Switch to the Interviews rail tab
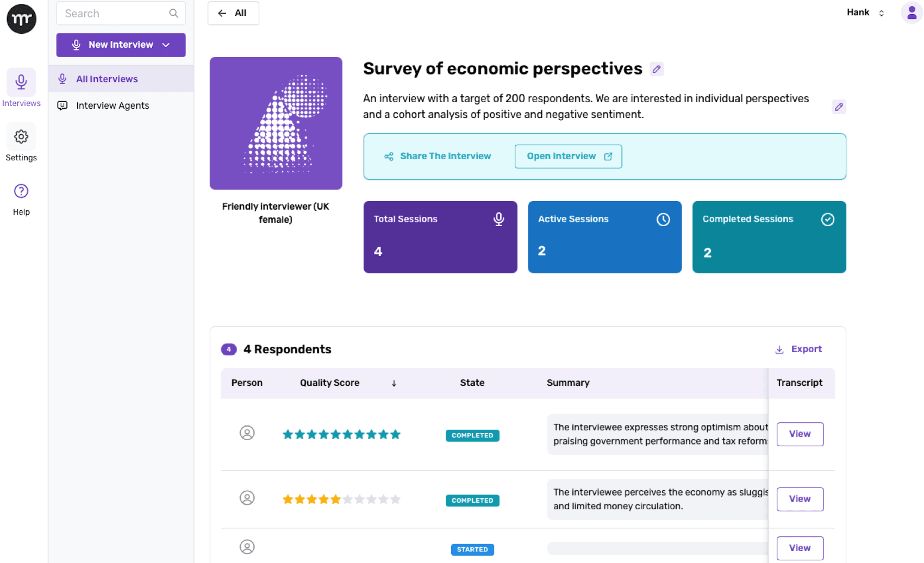The image size is (924, 563). tap(21, 88)
